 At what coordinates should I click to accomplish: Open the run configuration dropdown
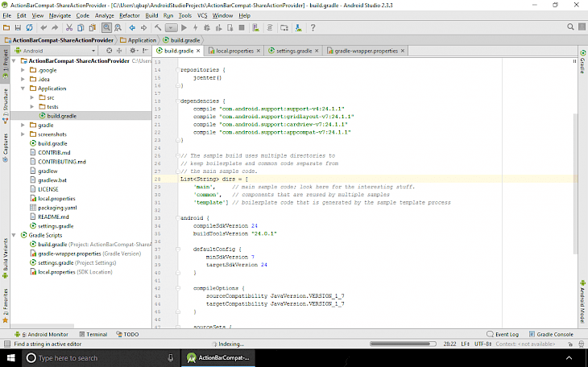point(171,27)
